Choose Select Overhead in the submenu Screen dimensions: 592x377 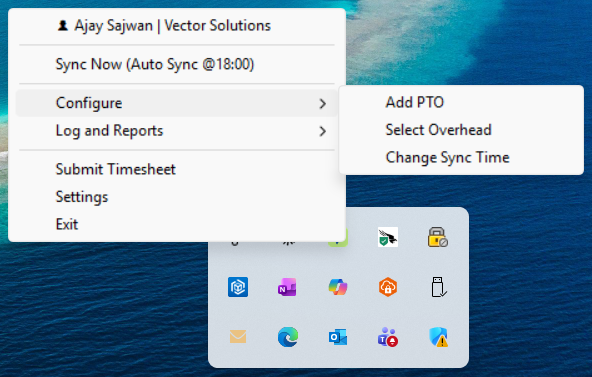(438, 130)
